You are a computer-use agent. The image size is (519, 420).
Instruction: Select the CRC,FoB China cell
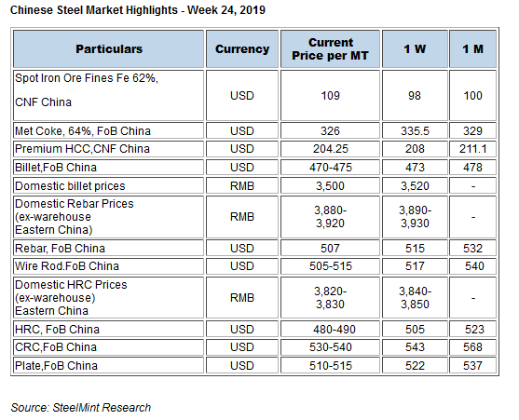[x=109, y=347]
